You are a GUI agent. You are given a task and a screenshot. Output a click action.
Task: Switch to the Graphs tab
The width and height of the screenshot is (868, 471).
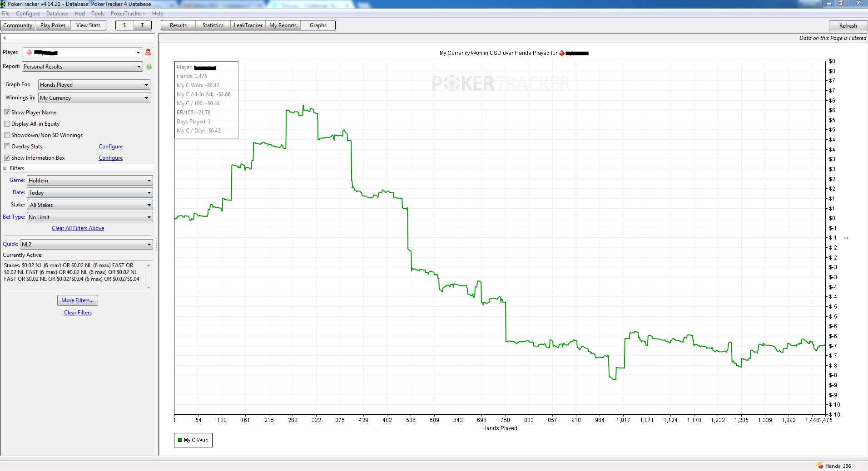[x=318, y=25]
